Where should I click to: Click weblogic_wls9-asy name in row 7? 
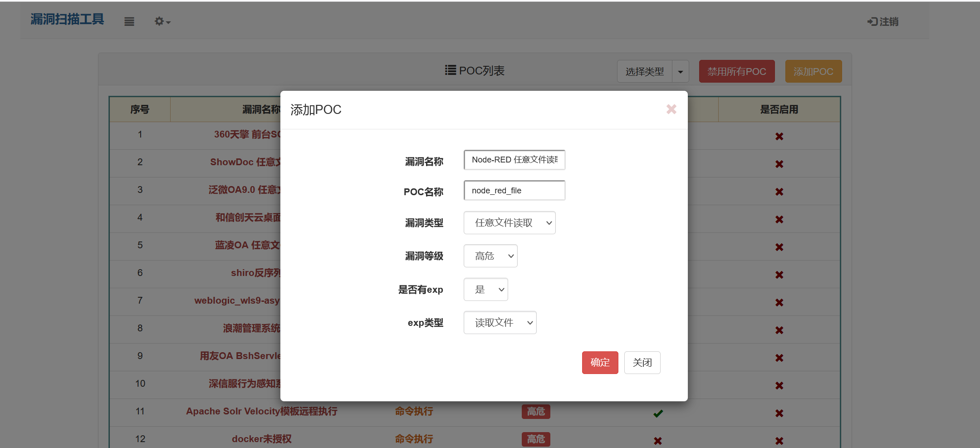(x=237, y=300)
